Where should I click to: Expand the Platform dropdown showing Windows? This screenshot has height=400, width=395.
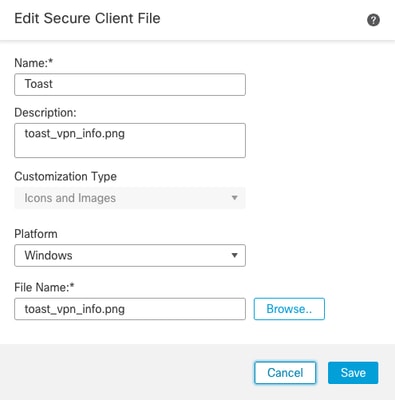tap(130, 255)
